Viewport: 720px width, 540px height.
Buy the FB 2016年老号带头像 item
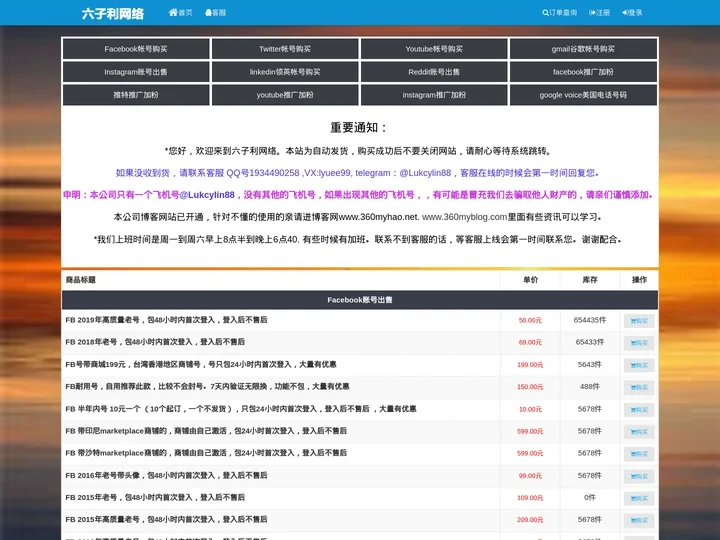[639, 476]
